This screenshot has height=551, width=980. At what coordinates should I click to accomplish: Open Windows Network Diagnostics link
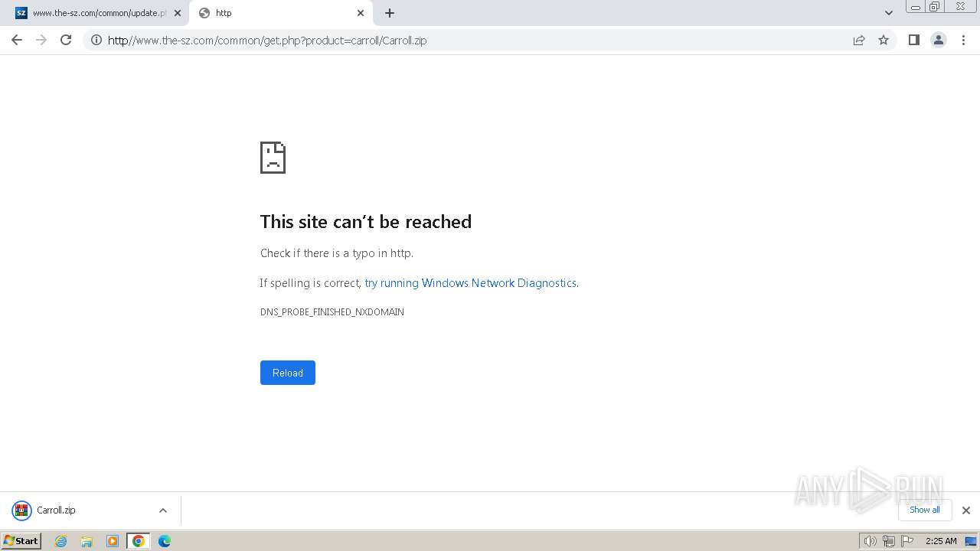click(471, 283)
